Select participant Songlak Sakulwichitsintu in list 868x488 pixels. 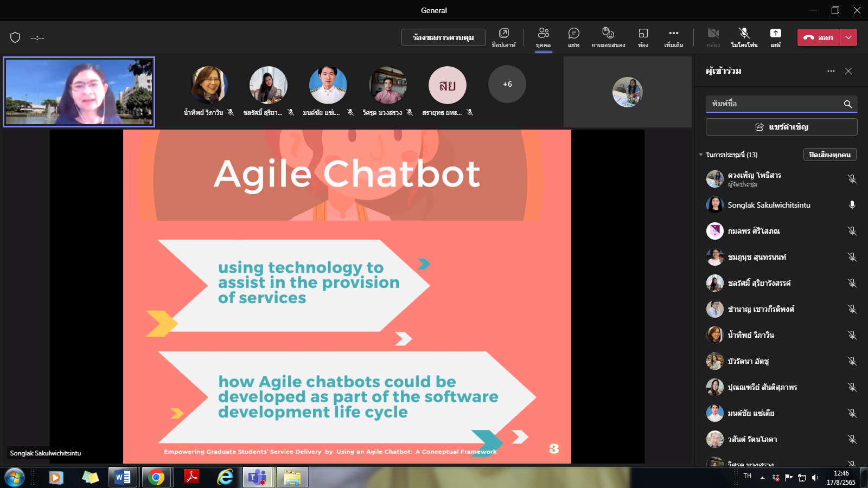point(781,205)
